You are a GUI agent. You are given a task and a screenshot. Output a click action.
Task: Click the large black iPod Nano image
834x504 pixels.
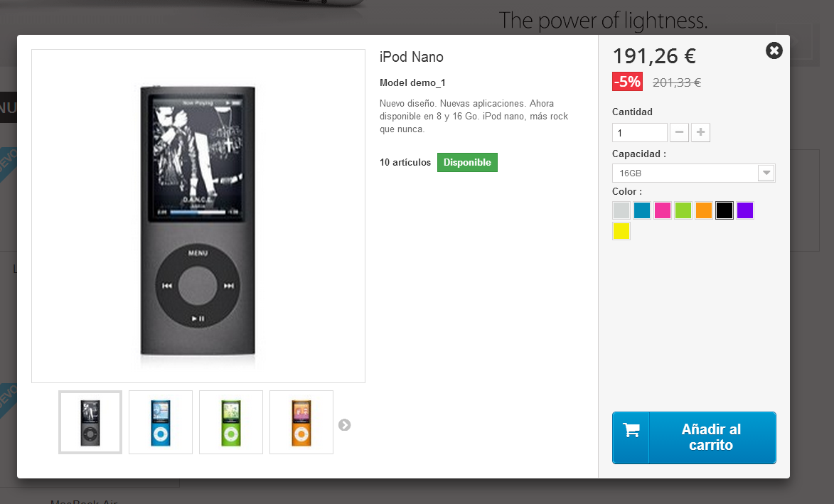point(198,216)
